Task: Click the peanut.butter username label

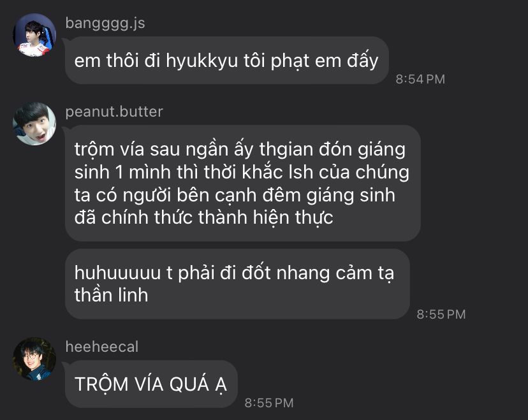Action: [114, 112]
